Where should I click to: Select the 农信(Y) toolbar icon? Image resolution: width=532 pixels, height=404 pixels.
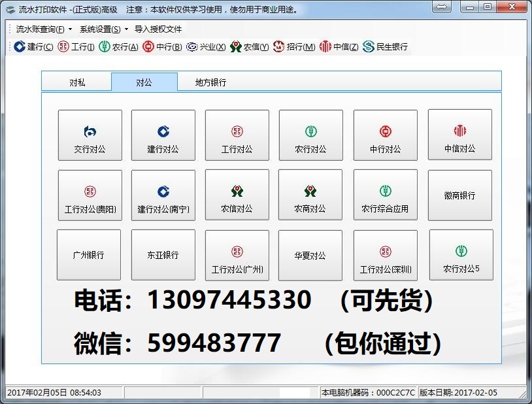click(235, 46)
